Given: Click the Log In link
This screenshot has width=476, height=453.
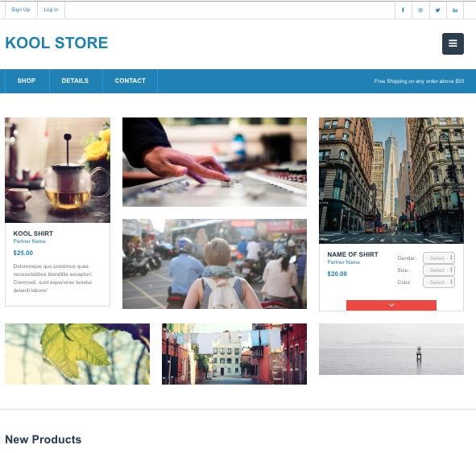Looking at the screenshot, I should tap(51, 10).
